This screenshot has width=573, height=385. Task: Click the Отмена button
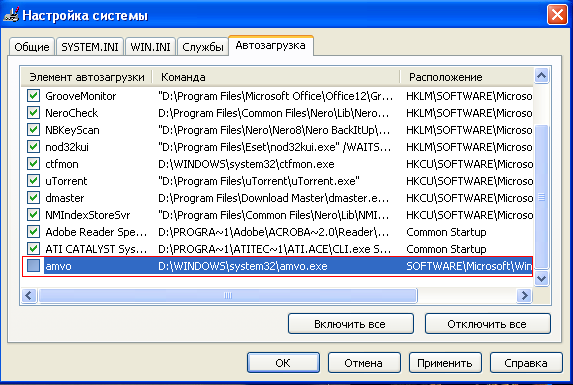tap(364, 363)
